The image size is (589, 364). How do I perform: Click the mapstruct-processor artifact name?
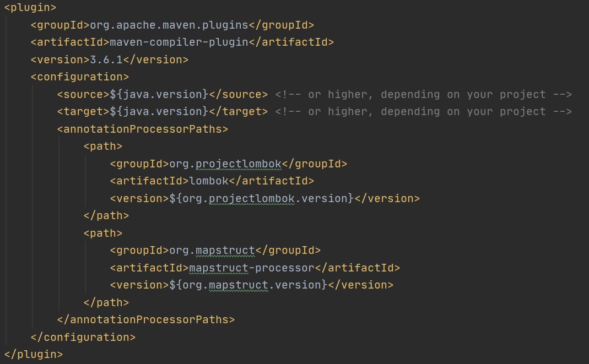coord(251,268)
